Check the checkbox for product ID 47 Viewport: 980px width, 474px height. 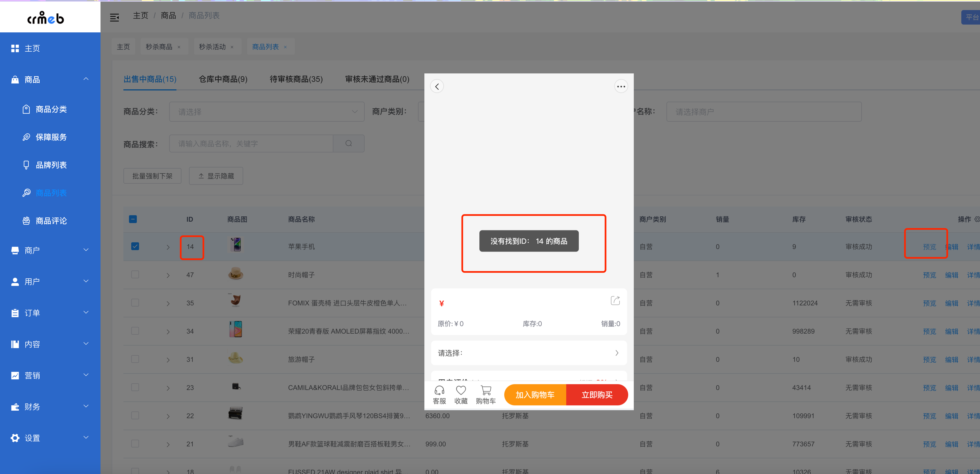tap(135, 274)
